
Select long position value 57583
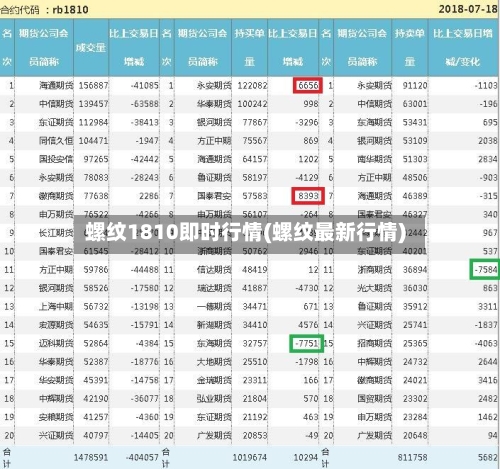pos(255,196)
